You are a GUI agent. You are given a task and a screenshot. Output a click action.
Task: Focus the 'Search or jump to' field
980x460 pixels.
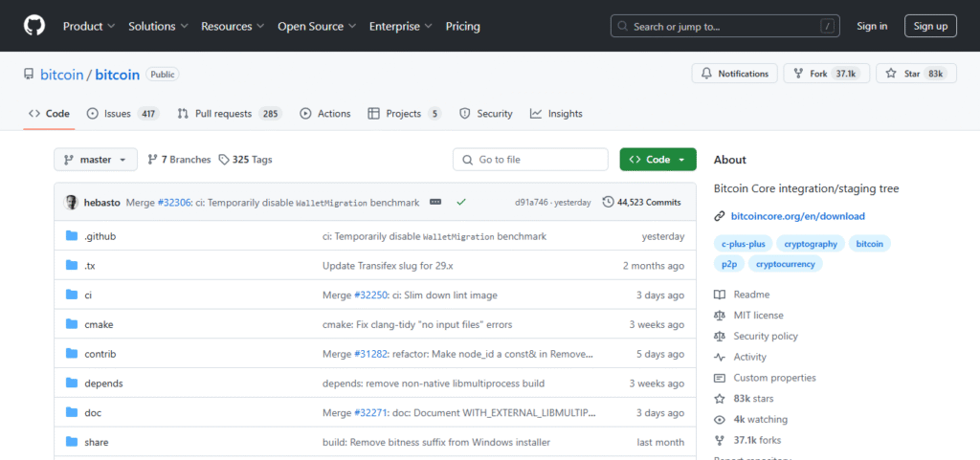725,26
